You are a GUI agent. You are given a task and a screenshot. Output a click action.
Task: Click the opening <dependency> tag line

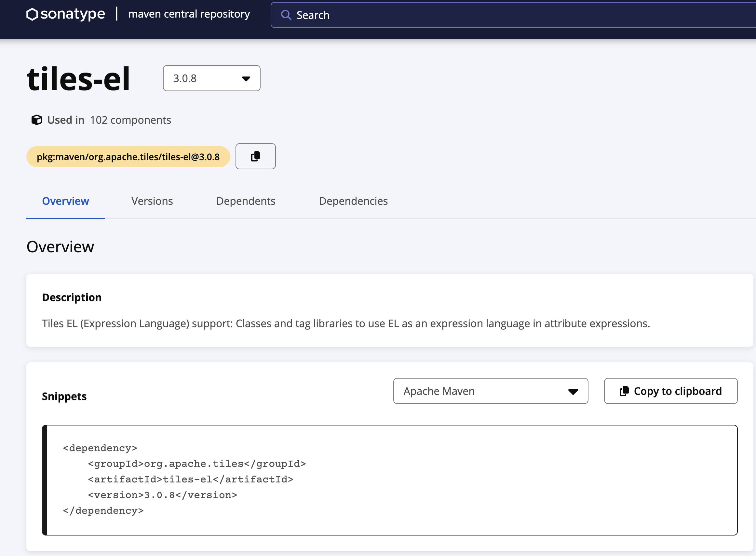tap(100, 448)
